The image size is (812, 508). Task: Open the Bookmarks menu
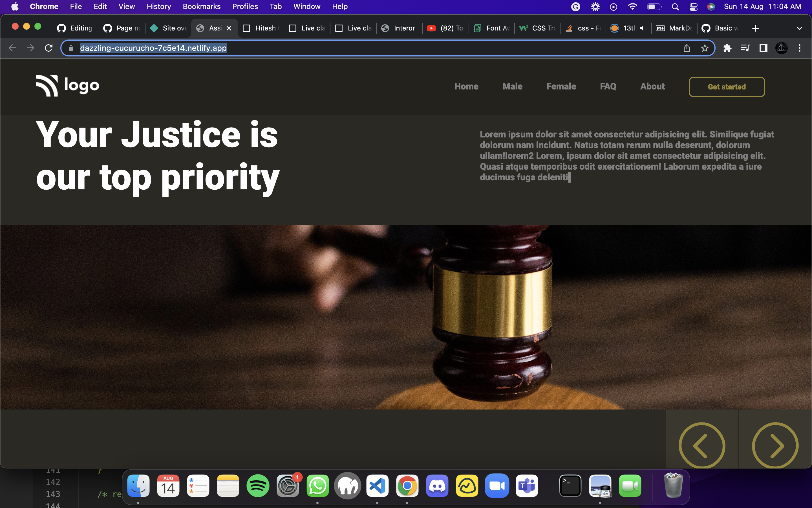tap(202, 6)
